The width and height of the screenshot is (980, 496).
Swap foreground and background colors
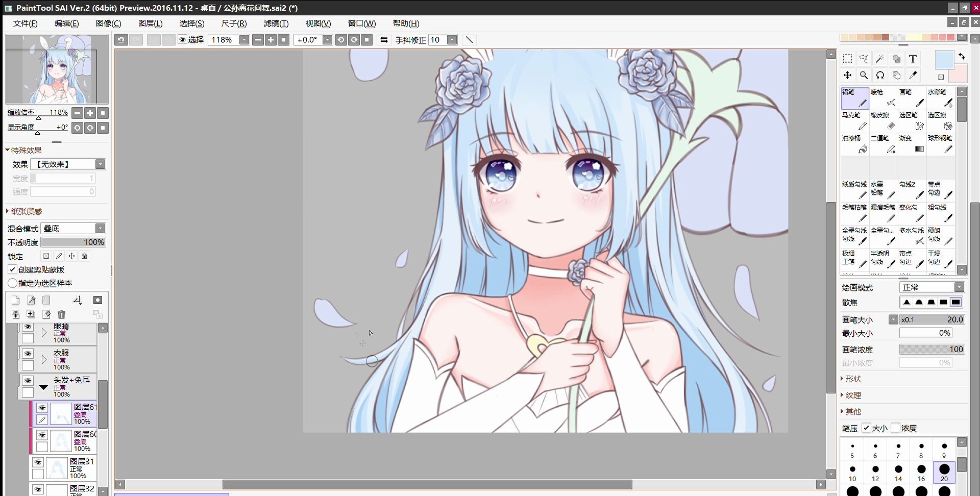[x=962, y=56]
